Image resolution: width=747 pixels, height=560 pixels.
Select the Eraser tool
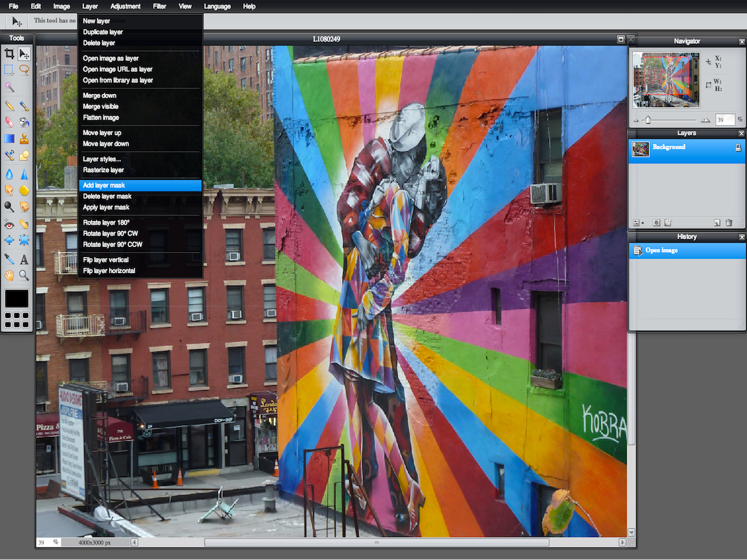(9, 122)
